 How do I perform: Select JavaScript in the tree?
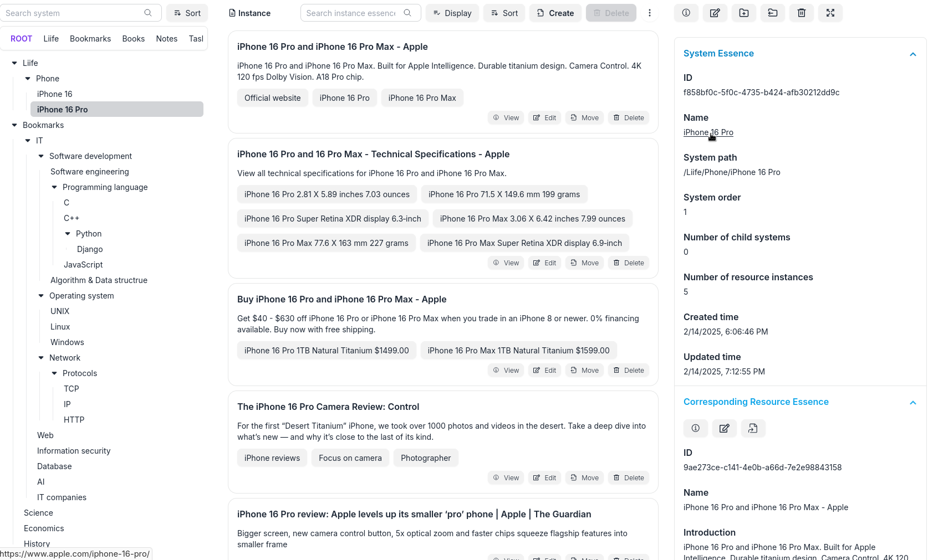coord(83,265)
